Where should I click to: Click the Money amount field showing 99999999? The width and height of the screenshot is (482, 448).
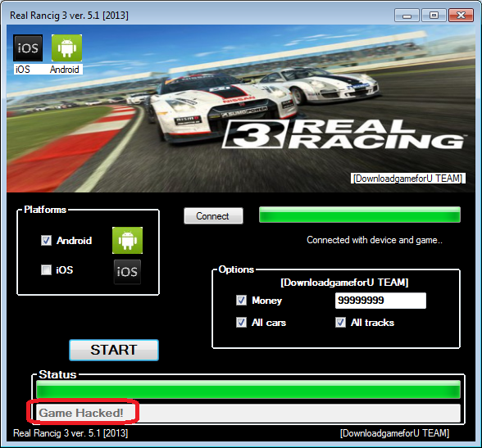380,301
